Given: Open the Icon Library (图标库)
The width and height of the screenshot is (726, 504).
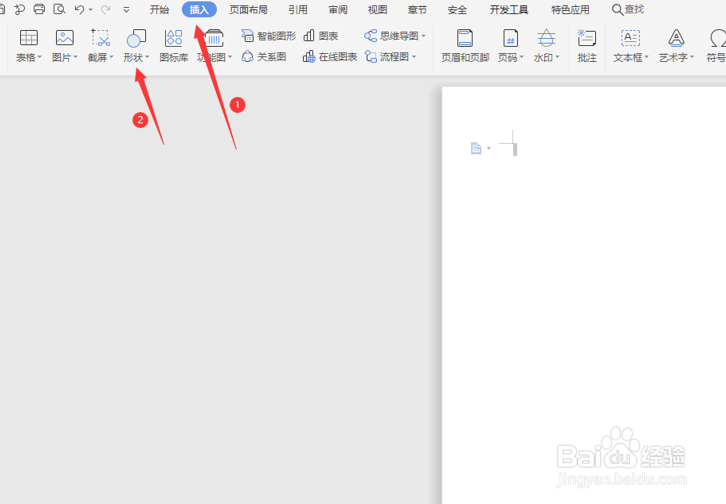Looking at the screenshot, I should pyautogui.click(x=174, y=46).
